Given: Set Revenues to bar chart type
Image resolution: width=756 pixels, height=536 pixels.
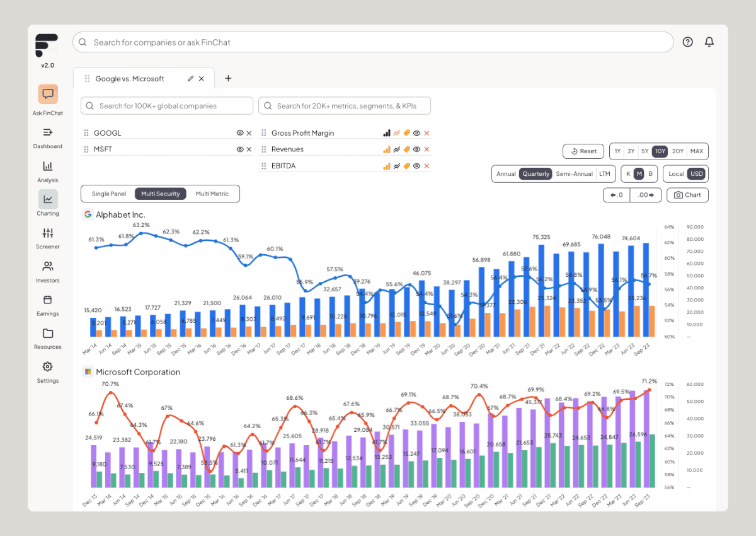Looking at the screenshot, I should pyautogui.click(x=387, y=149).
